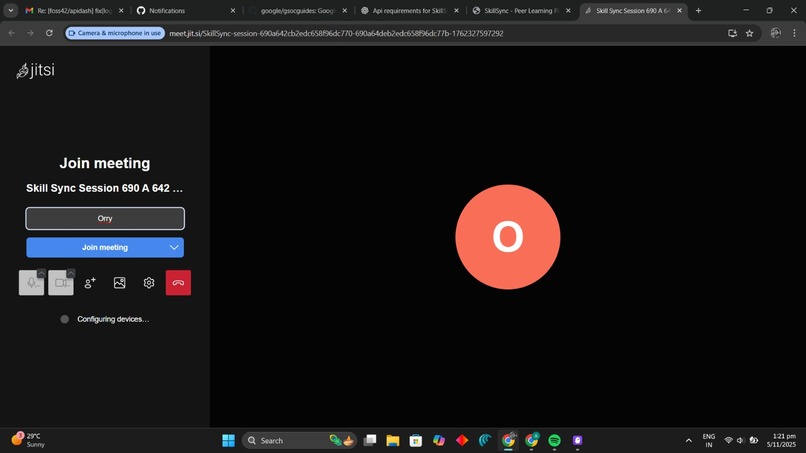Open Task View on the taskbar
Image resolution: width=806 pixels, height=453 pixels.
[370, 441]
